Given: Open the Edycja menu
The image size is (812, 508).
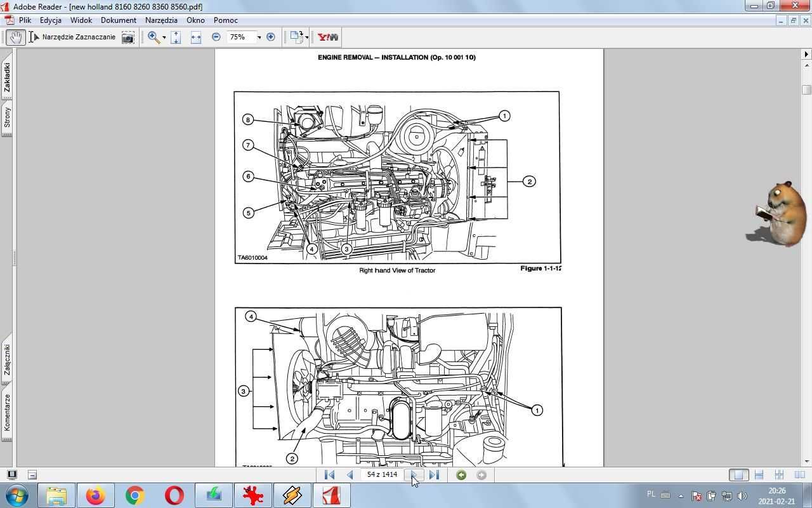Looking at the screenshot, I should (51, 20).
